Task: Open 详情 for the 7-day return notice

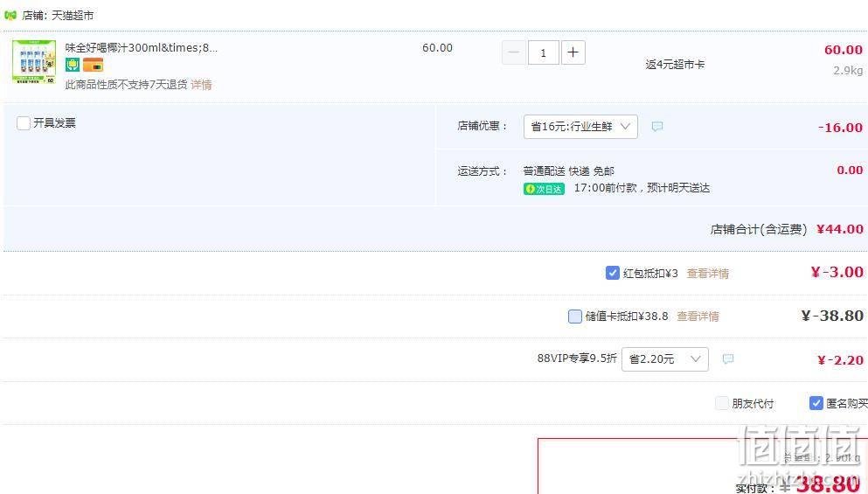Action: [x=202, y=85]
